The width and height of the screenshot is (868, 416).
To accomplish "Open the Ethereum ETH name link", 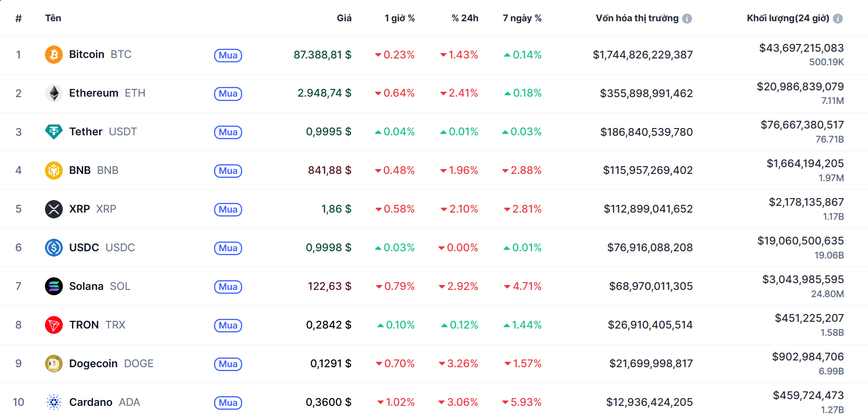I will 107,93.
